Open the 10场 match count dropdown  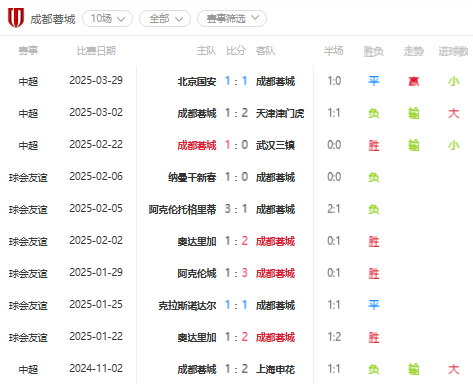(107, 19)
